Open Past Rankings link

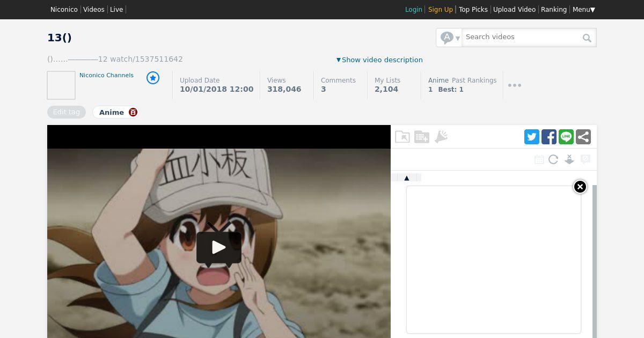point(474,80)
